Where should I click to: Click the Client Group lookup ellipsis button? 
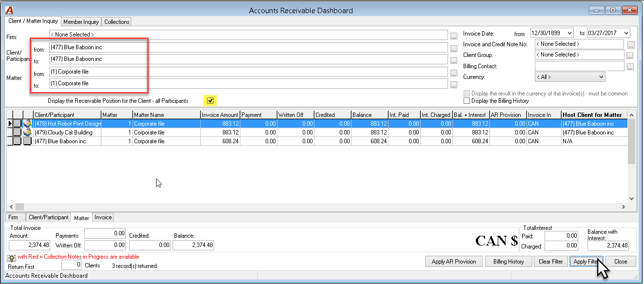click(629, 56)
